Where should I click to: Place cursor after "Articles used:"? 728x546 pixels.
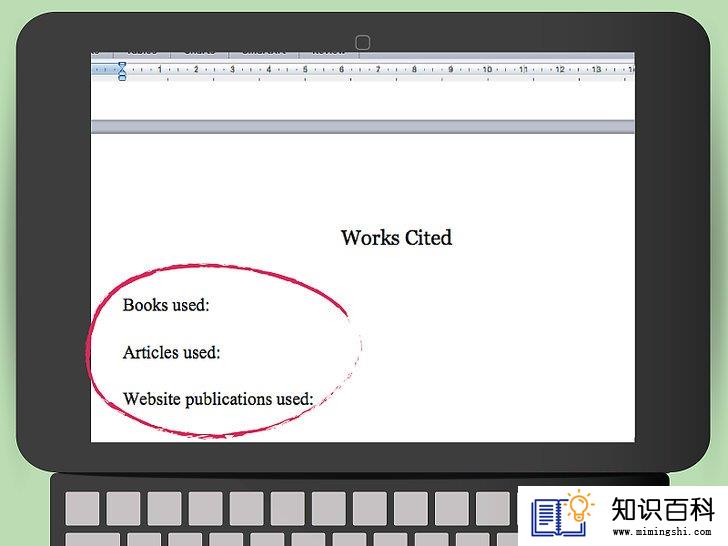222,353
